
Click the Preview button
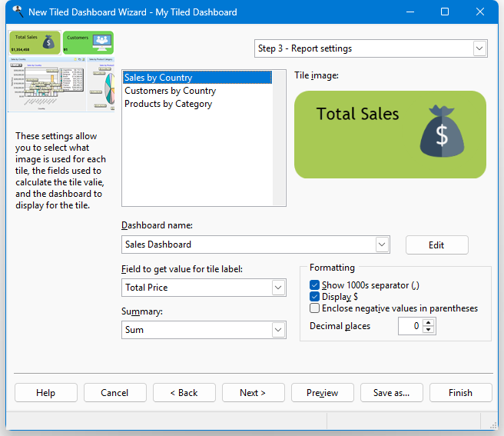pos(322,393)
